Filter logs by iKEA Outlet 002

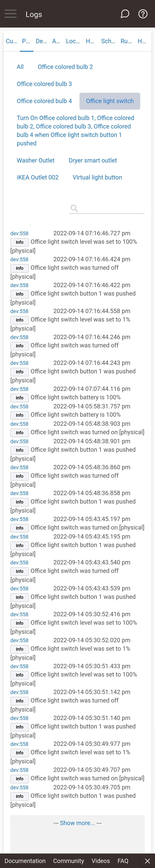[38, 177]
